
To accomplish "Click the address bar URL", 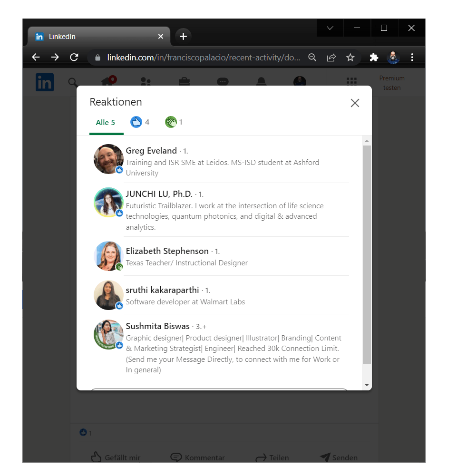I will click(204, 58).
